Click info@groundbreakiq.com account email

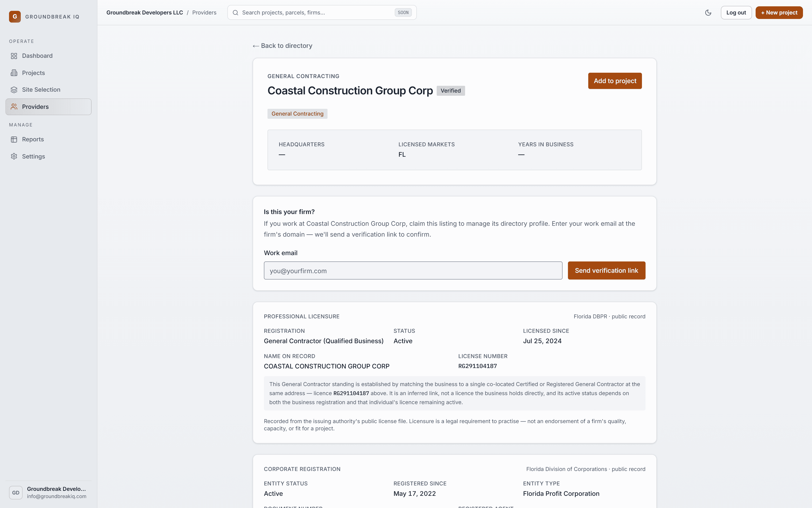(x=57, y=496)
